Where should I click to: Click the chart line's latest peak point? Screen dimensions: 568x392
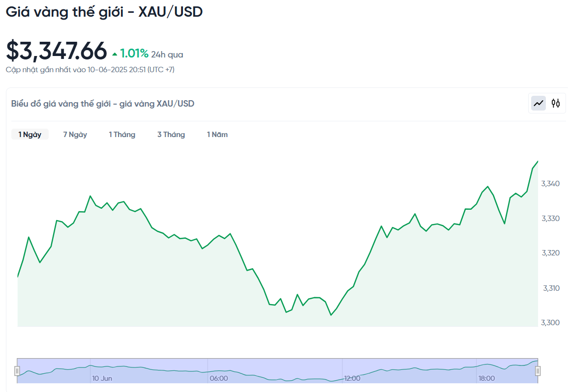click(538, 162)
